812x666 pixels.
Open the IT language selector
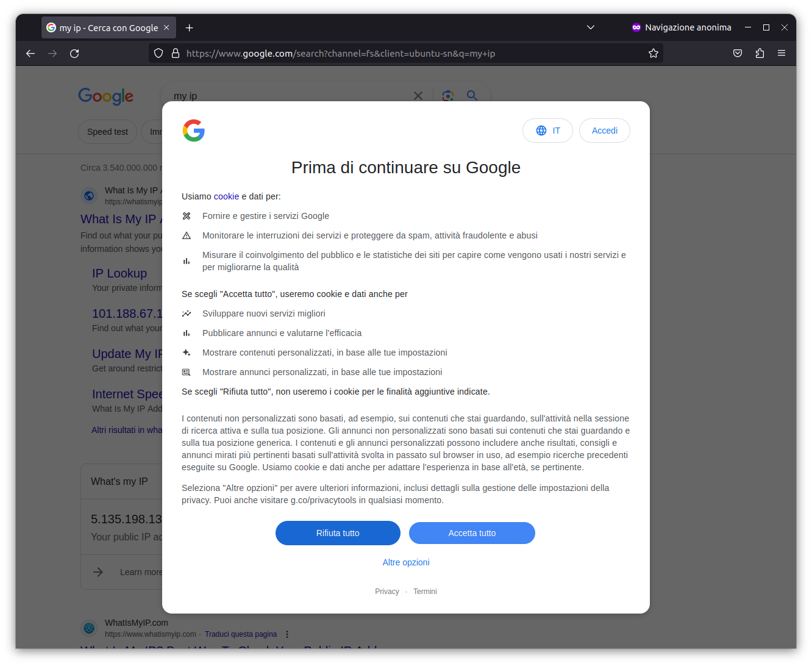point(547,131)
